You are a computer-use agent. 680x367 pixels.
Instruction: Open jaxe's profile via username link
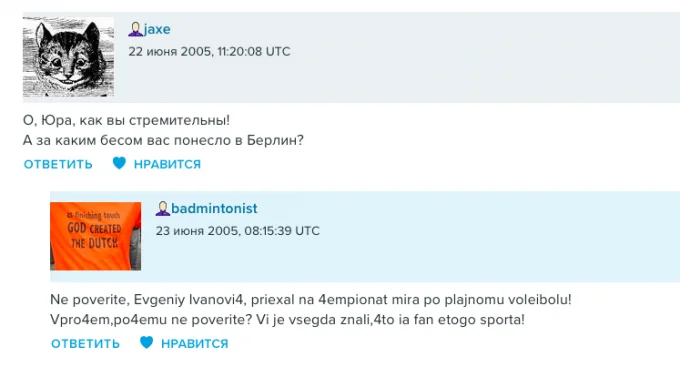point(157,29)
